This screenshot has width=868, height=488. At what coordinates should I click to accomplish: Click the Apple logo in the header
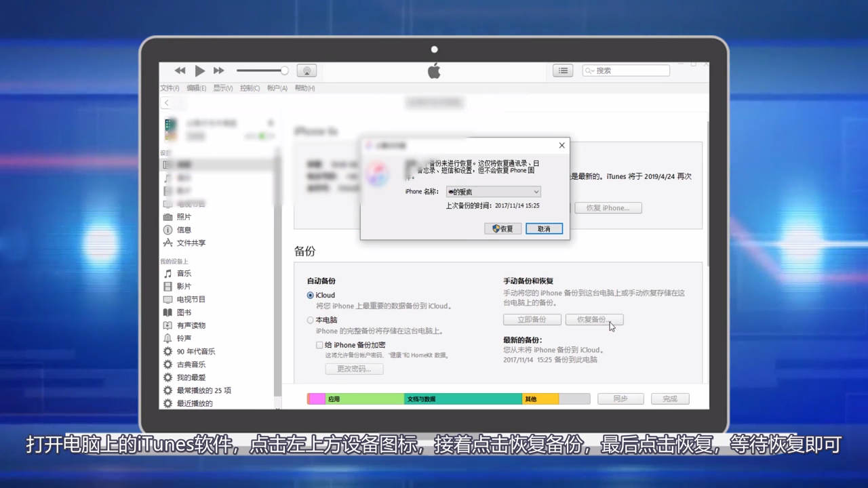(434, 70)
